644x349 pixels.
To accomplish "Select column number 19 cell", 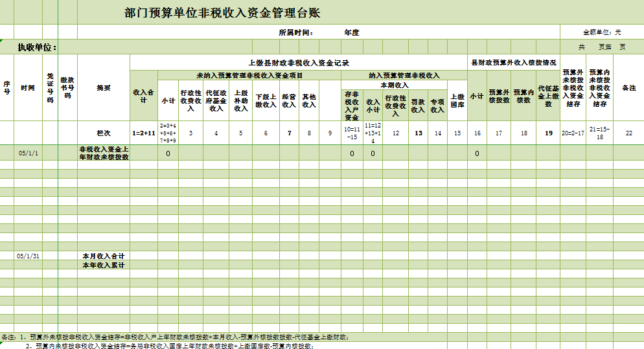I will point(548,133).
